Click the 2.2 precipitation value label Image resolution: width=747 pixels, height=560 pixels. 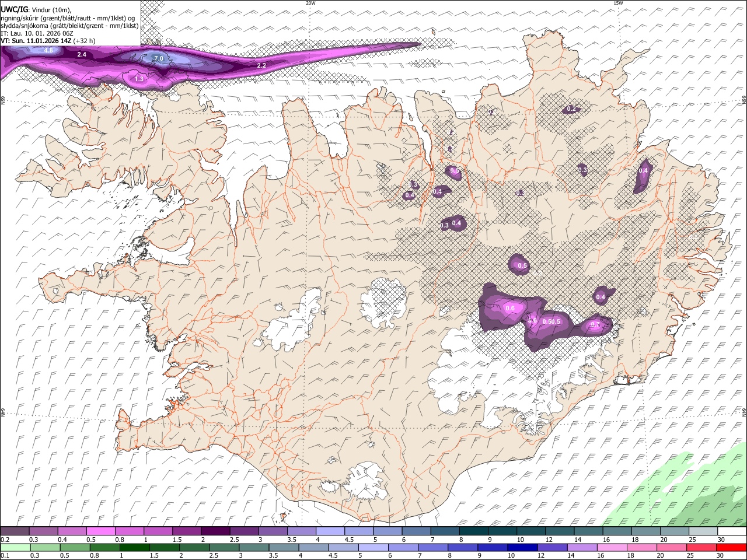coord(261,65)
